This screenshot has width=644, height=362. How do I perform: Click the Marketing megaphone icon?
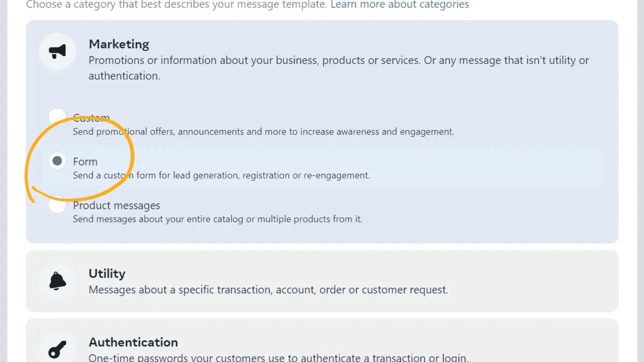point(57,51)
